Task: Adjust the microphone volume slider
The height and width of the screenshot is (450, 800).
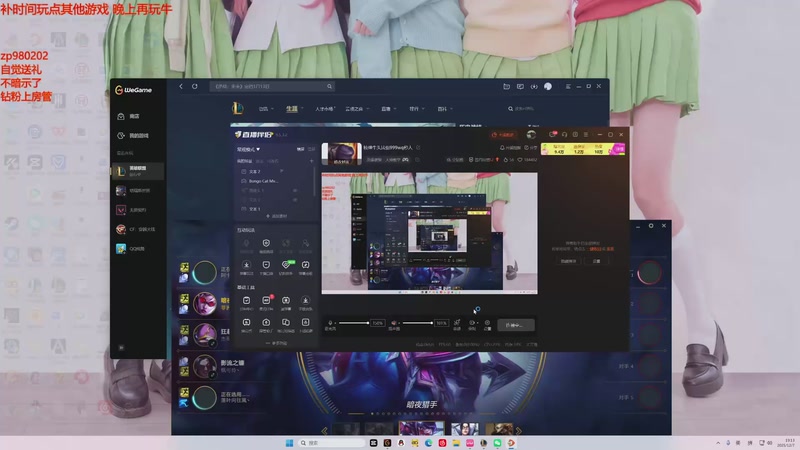Action: 354,323
